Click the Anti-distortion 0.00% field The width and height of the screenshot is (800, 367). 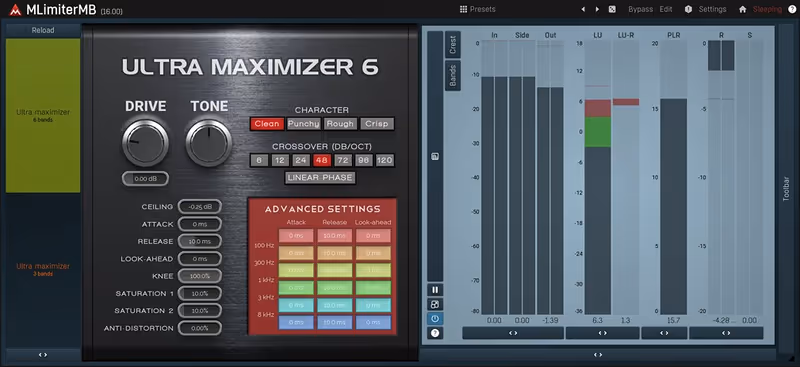click(199, 328)
